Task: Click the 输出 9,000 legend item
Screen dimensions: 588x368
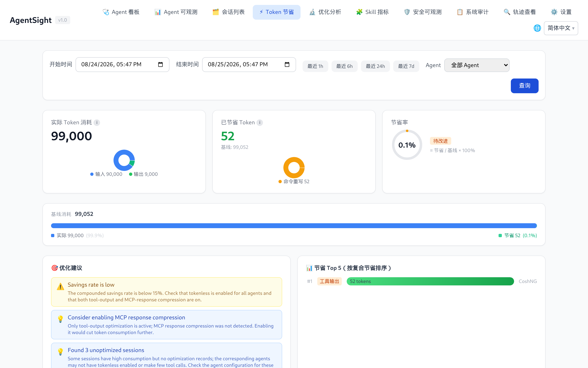Action: click(143, 174)
